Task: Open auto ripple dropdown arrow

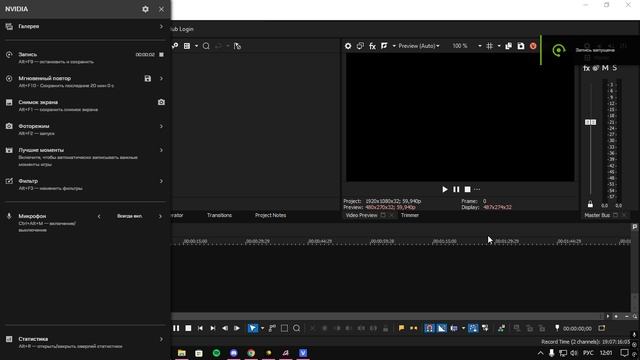Action: click(x=463, y=328)
